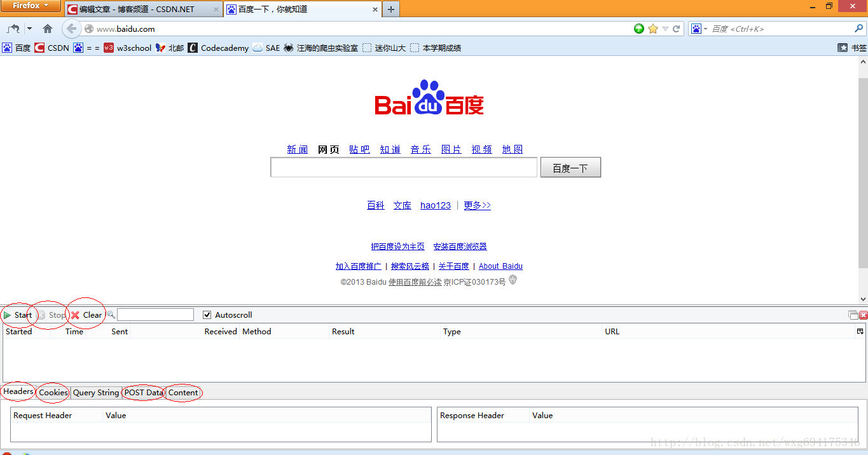Viewport: 868px width, 455px height.
Task: Switch to the Cookies tab
Action: [53, 393]
